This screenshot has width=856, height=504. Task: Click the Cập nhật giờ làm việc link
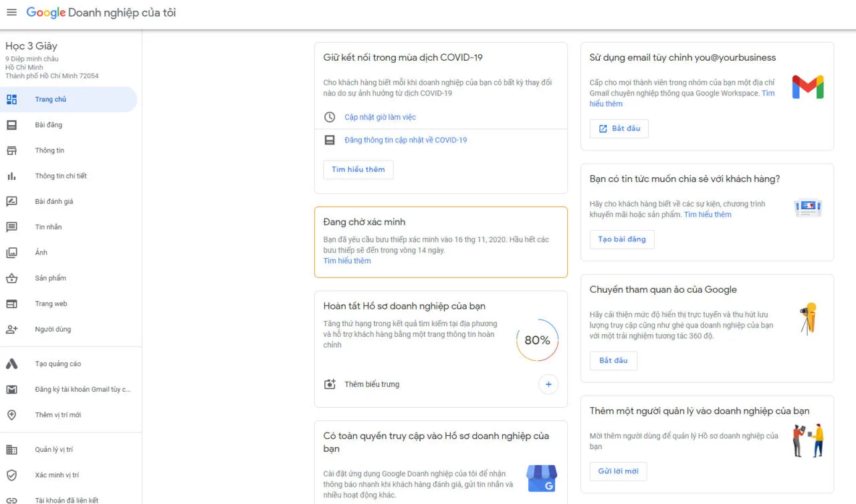(x=380, y=117)
